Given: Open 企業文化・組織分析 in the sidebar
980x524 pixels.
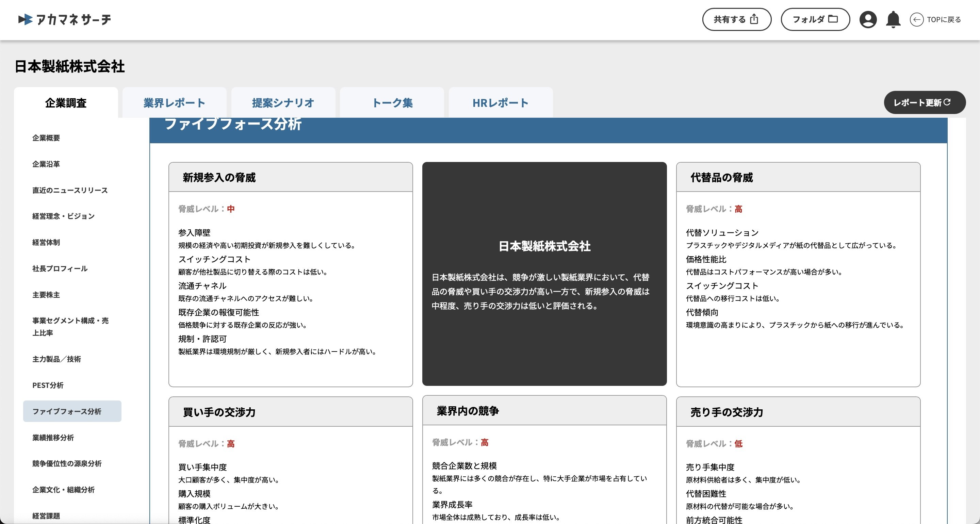Looking at the screenshot, I should tap(63, 490).
